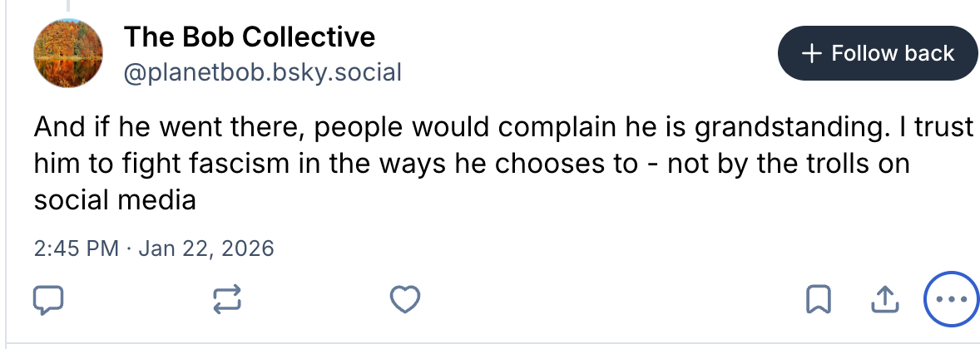Repost this post using the arrows icon
This screenshot has width=980, height=349.
coord(228,299)
